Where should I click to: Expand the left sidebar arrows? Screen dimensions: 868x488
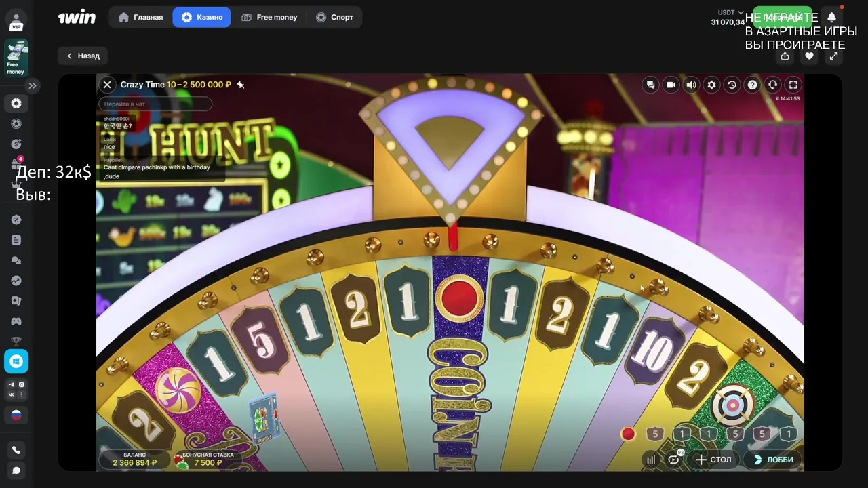(x=33, y=85)
